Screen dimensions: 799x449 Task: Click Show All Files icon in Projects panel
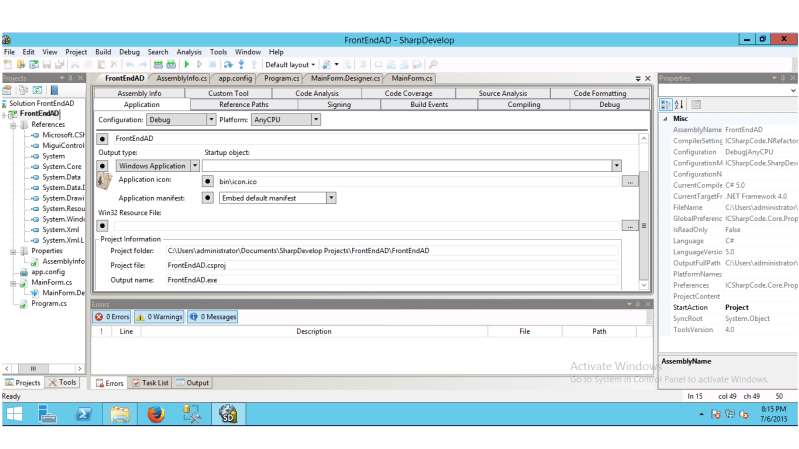[x=23, y=90]
